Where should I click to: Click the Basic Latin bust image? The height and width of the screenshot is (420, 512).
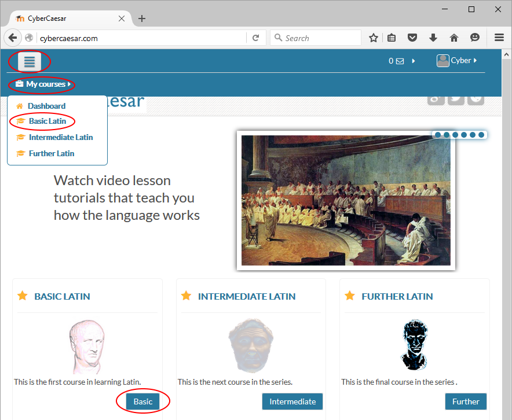pyautogui.click(x=86, y=347)
